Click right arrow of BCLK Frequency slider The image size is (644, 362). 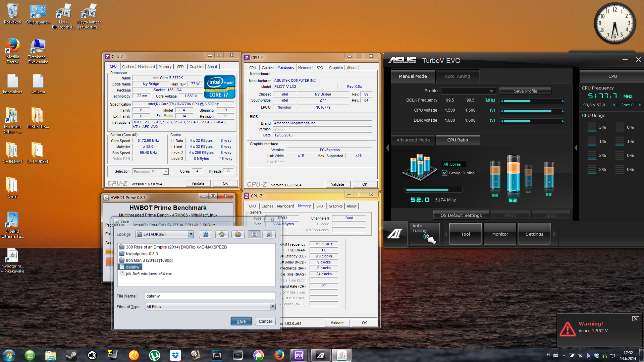pos(562,101)
